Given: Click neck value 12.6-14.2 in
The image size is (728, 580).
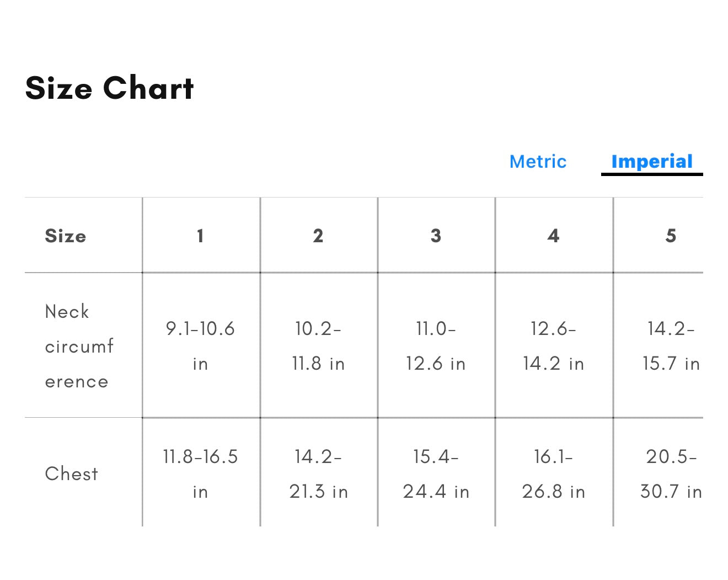Looking at the screenshot, I should (x=554, y=346).
